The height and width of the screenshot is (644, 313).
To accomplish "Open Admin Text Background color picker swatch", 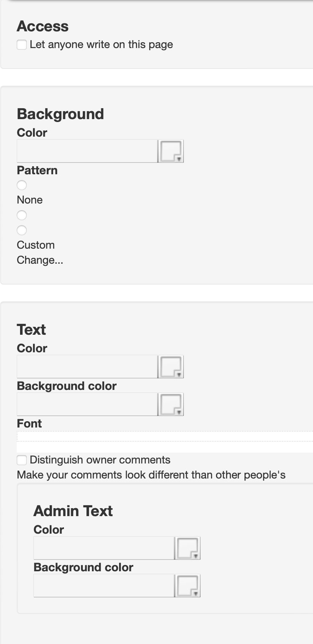I will (x=187, y=585).
